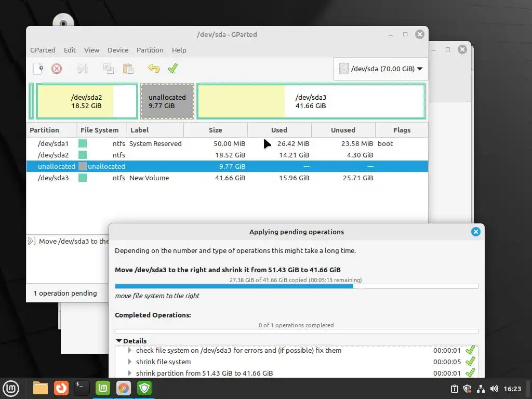Click the security shield tray icon
Image resolution: width=532 pixels, height=399 pixels.
pyautogui.click(x=467, y=389)
